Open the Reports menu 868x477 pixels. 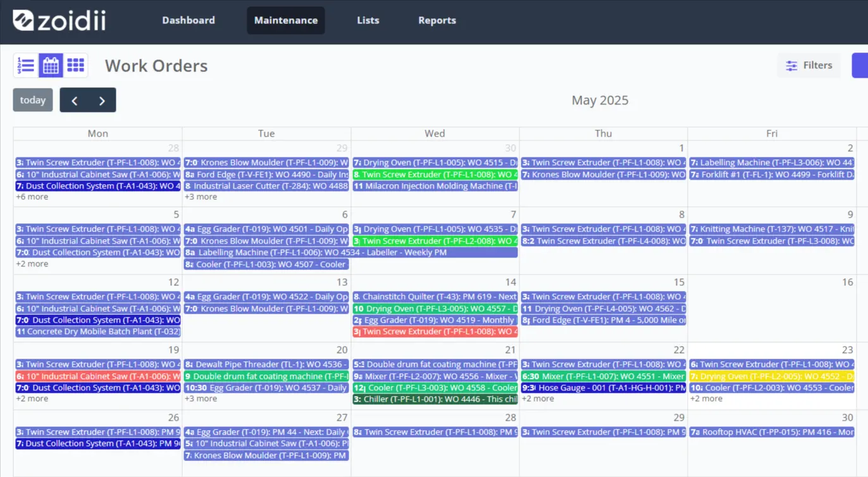(x=437, y=20)
